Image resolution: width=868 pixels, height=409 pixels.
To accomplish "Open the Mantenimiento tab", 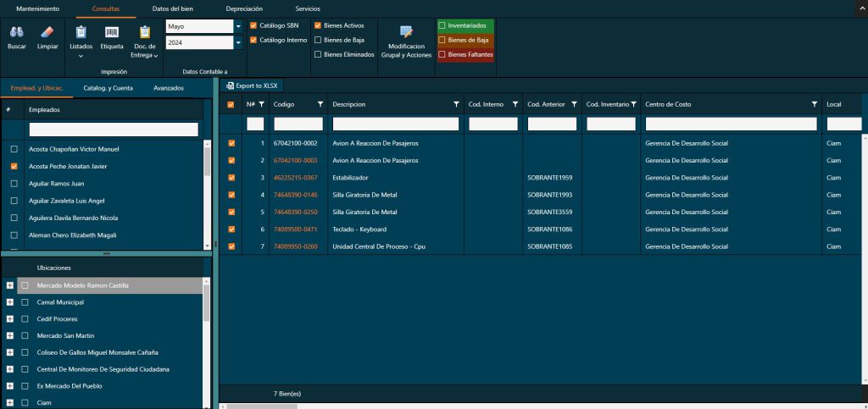I will pyautogui.click(x=37, y=8).
